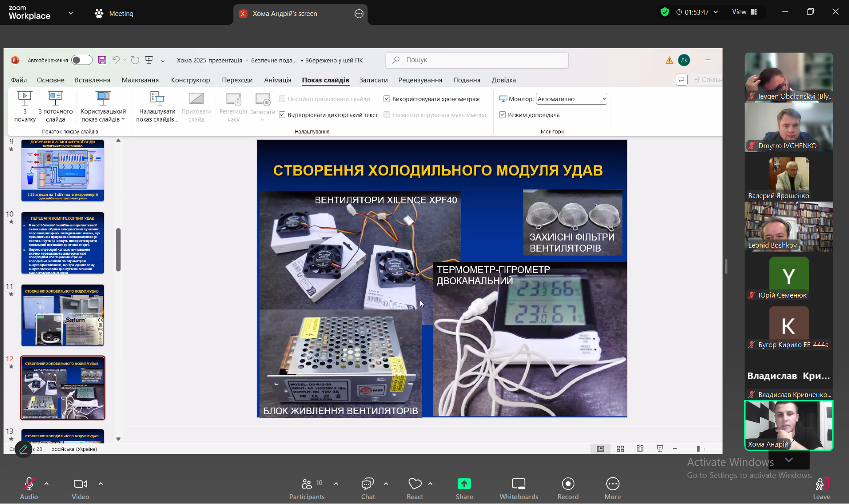Open Налаштувати показ слайдів settings

(157, 107)
